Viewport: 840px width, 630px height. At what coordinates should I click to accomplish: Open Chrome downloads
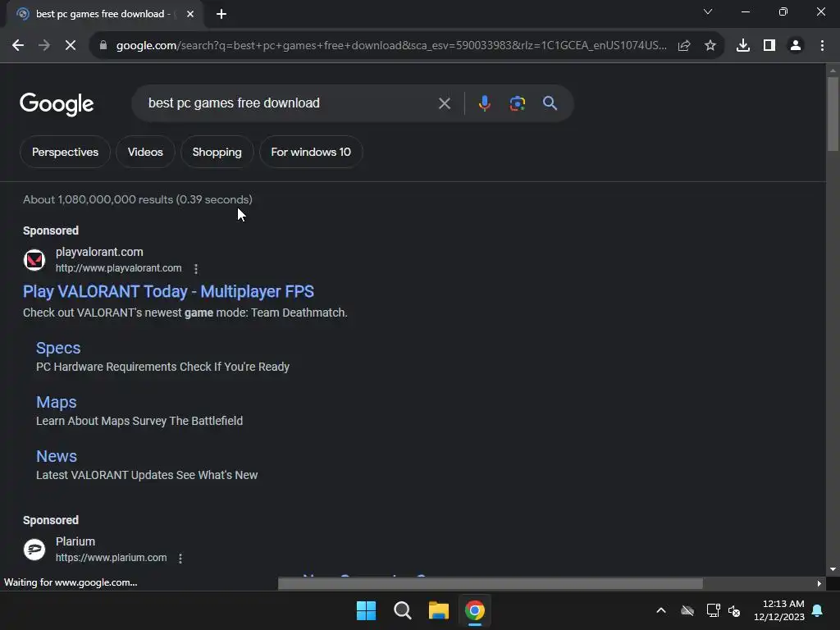[743, 46]
